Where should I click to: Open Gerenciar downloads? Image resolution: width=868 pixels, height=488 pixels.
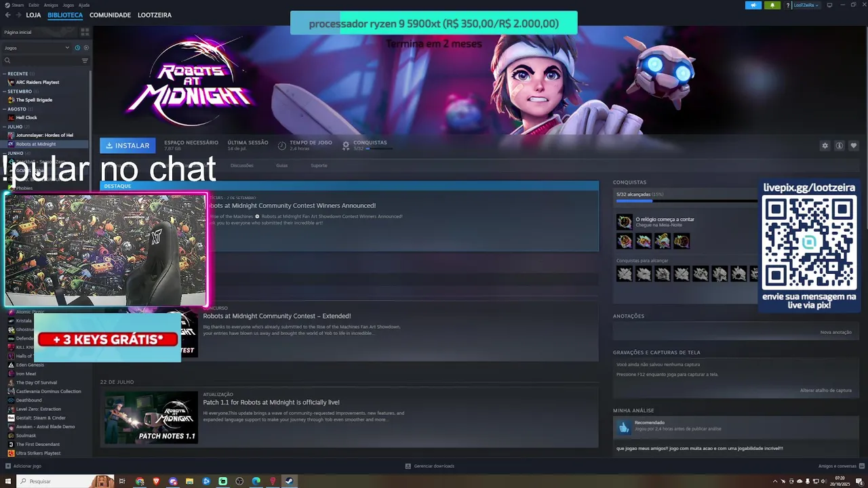coord(430,466)
